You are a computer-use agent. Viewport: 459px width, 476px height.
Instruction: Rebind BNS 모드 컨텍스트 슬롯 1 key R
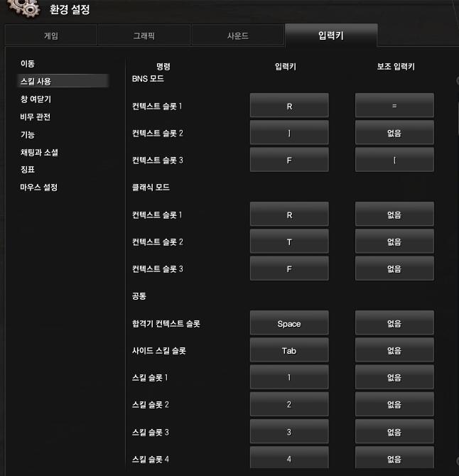(289, 105)
